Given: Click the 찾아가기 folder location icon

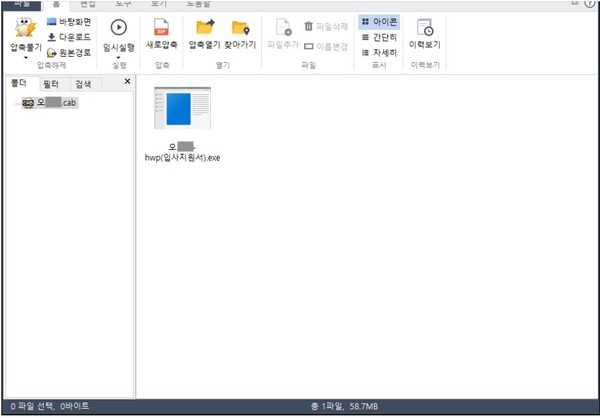Looking at the screenshot, I should [x=240, y=28].
